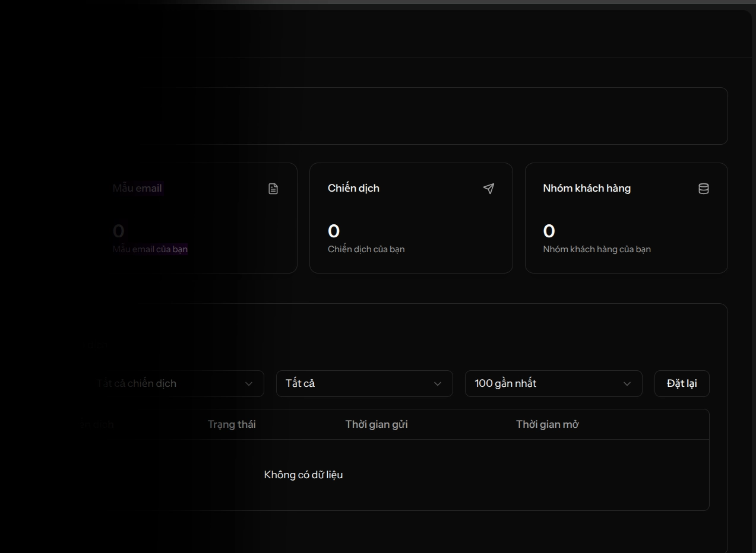Click the chevron arrow in 100 gần nhất dropdown
756x553 pixels.
[627, 384]
